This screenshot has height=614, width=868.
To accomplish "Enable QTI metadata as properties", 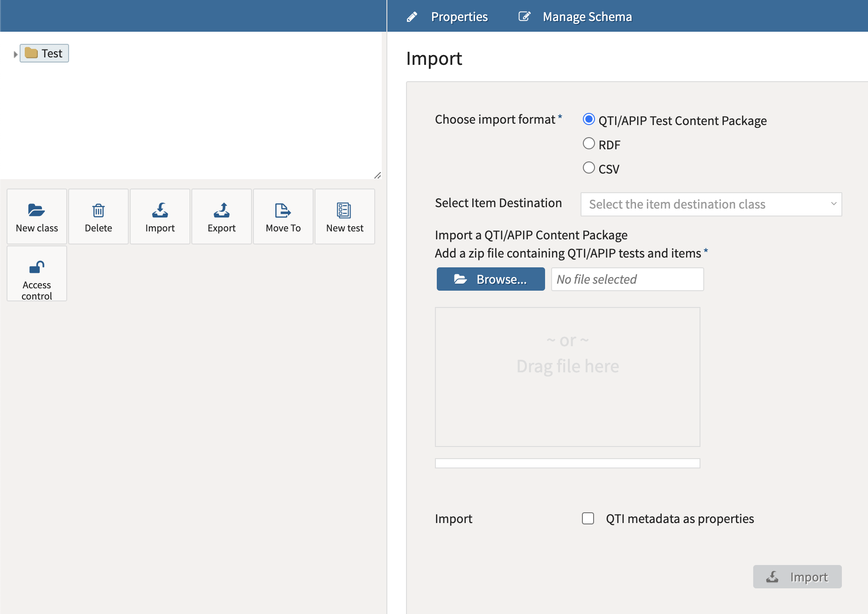I will coord(588,518).
